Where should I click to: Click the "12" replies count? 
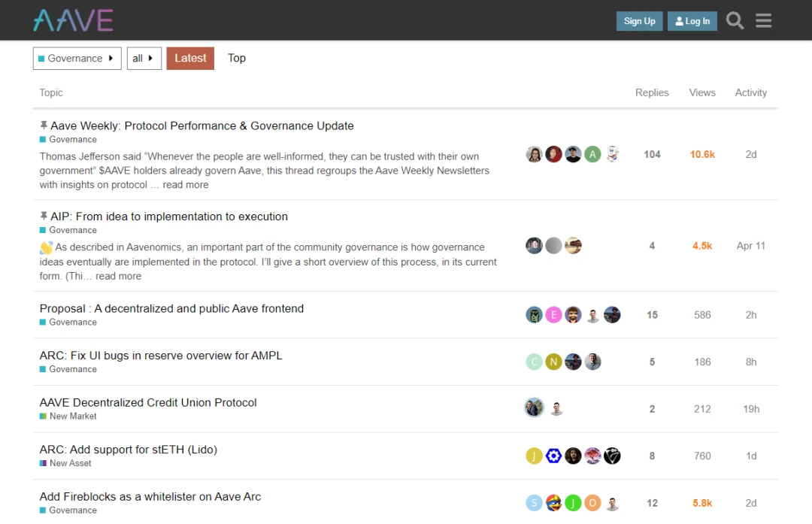pyautogui.click(x=652, y=503)
